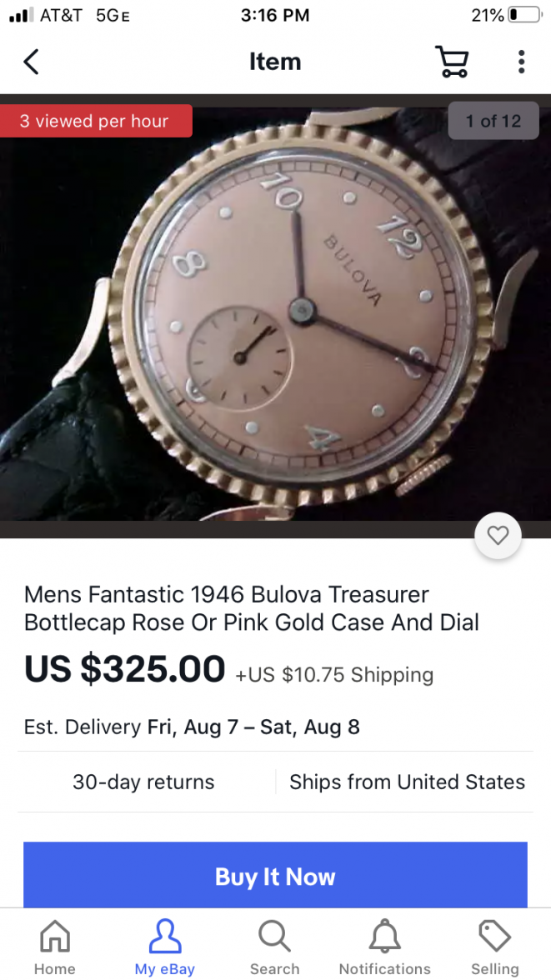
Task: Tap the 3 viewed per hour badge
Action: click(x=95, y=121)
